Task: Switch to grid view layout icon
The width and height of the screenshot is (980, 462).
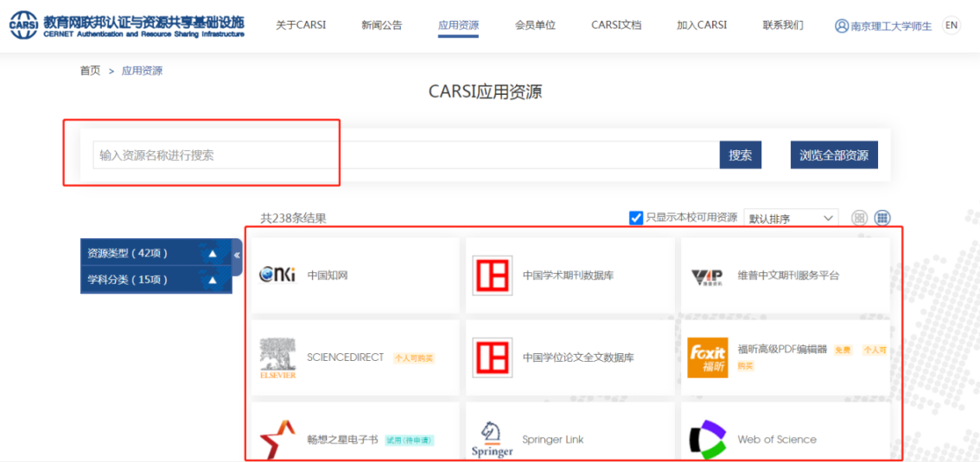Action: 881,218
